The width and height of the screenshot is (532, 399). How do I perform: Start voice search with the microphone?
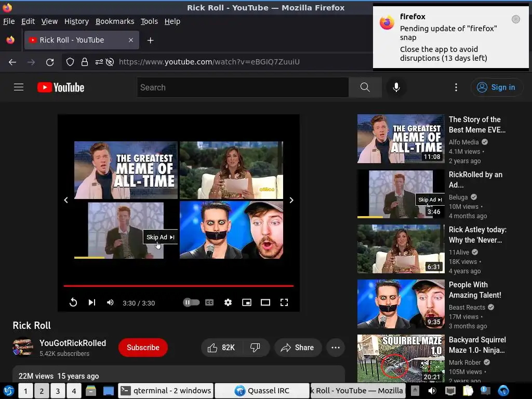pyautogui.click(x=396, y=87)
